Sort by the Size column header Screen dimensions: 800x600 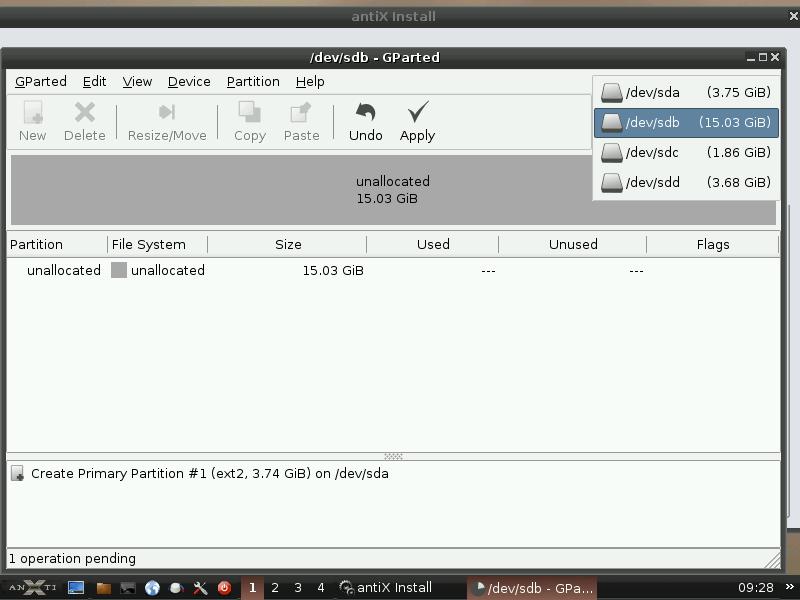tap(287, 244)
